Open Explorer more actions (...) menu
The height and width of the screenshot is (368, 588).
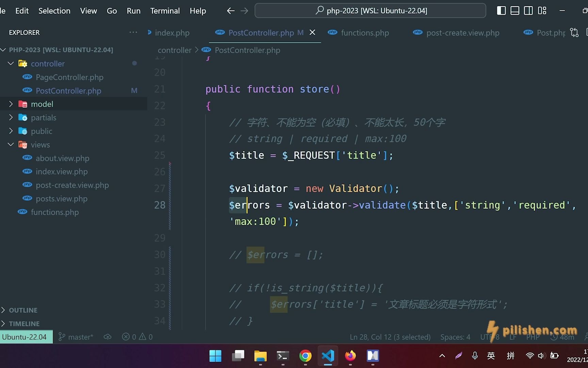coord(133,32)
